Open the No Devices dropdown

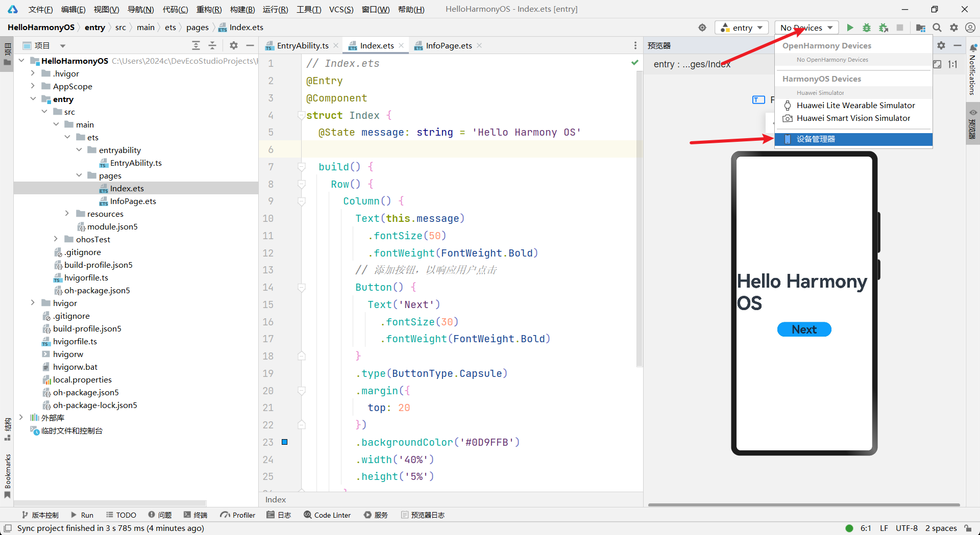[x=806, y=28]
